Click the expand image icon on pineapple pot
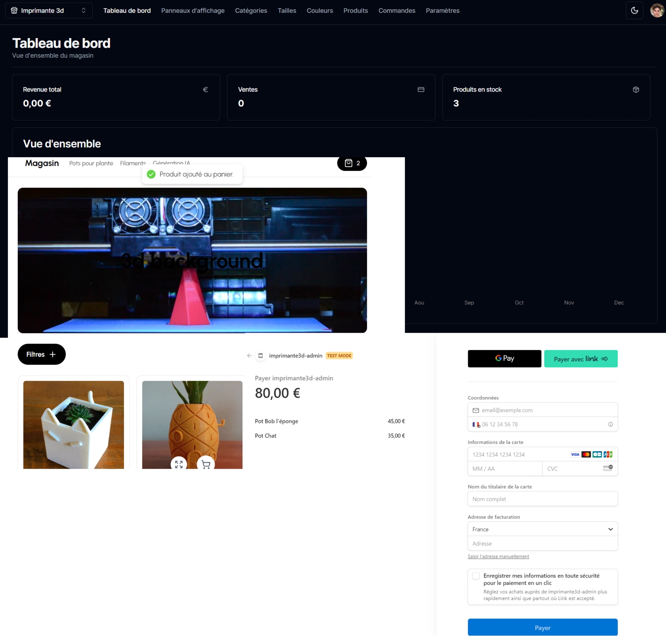Viewport: 666px width, 644px height. click(x=179, y=464)
